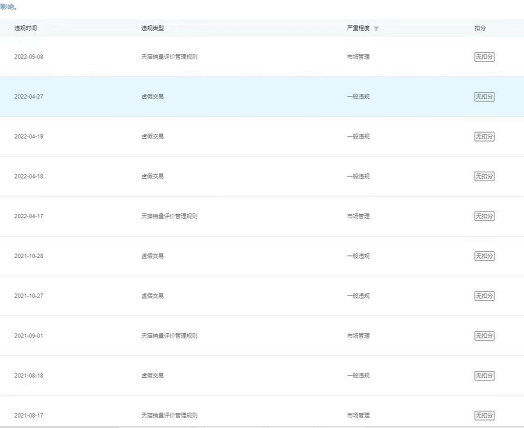
Task: Select the date 2022-04-27
Action: pos(29,97)
